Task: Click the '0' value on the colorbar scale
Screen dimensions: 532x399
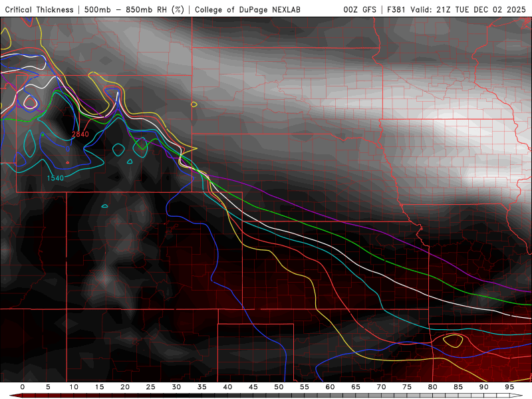Action: (x=23, y=387)
